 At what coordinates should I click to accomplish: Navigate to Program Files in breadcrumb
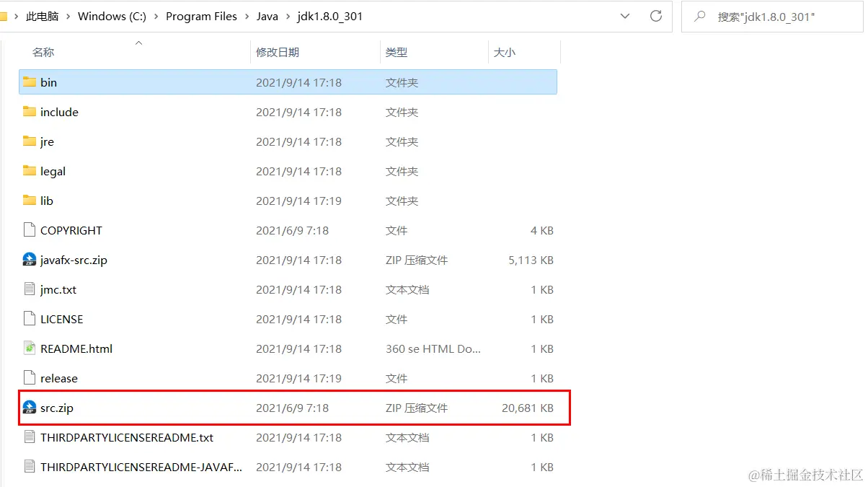coord(201,16)
